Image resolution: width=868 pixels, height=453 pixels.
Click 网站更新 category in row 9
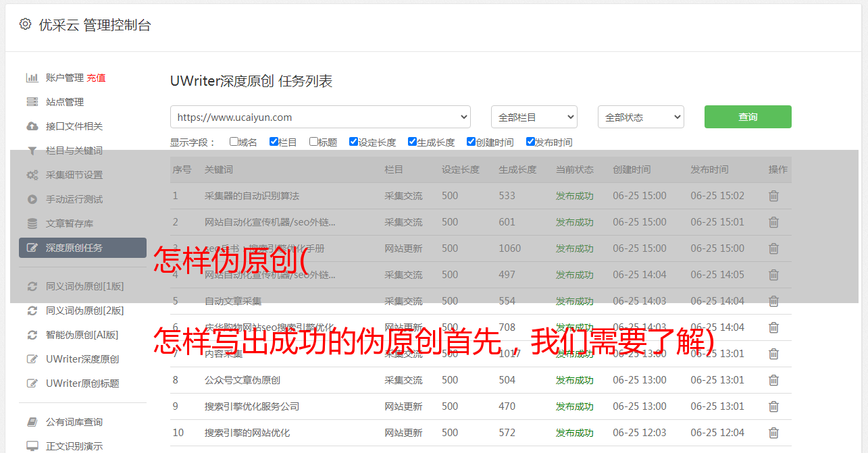[x=403, y=406]
